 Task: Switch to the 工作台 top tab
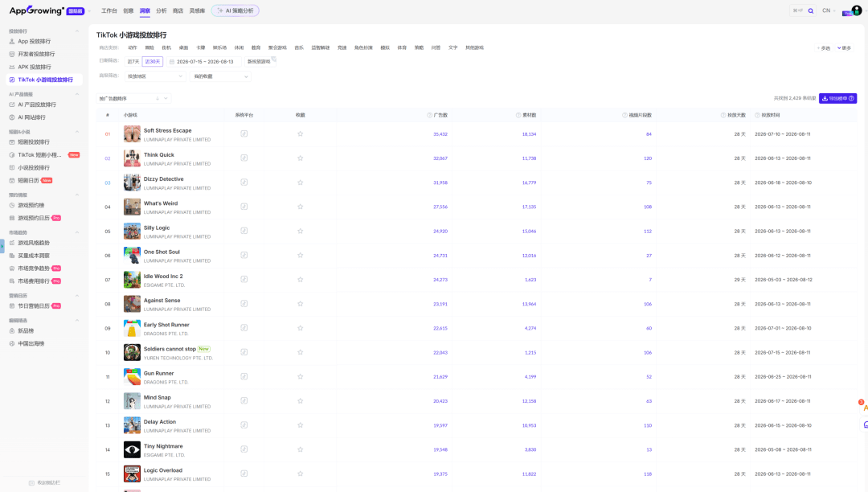(x=109, y=10)
